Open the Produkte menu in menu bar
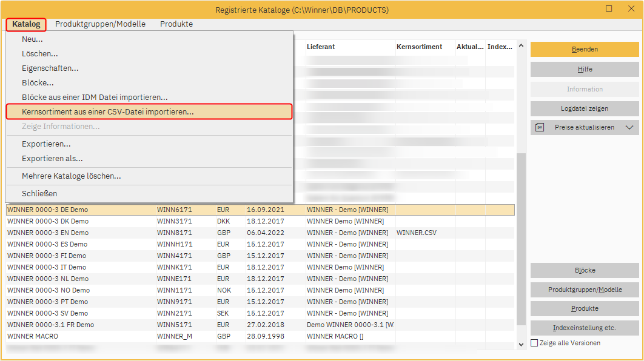 coord(176,24)
